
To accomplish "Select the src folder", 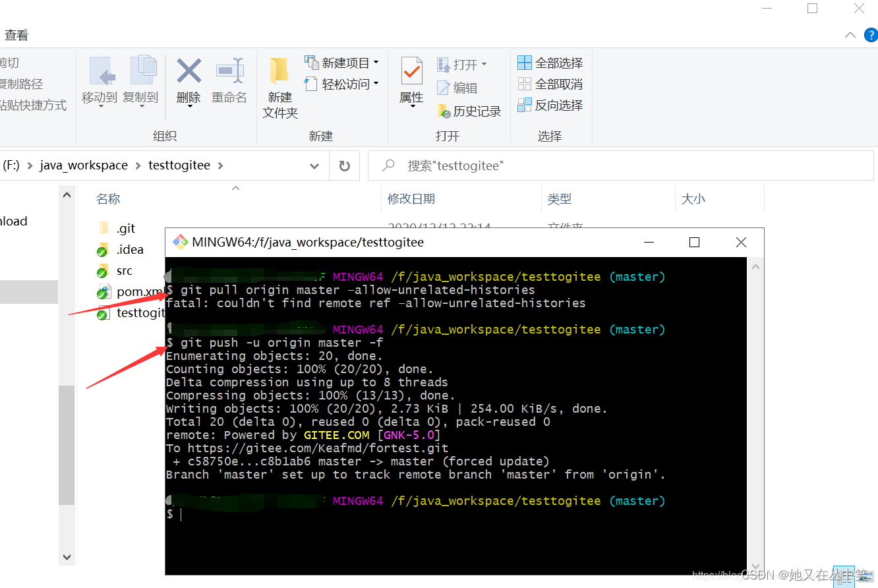I will click(x=115, y=270).
